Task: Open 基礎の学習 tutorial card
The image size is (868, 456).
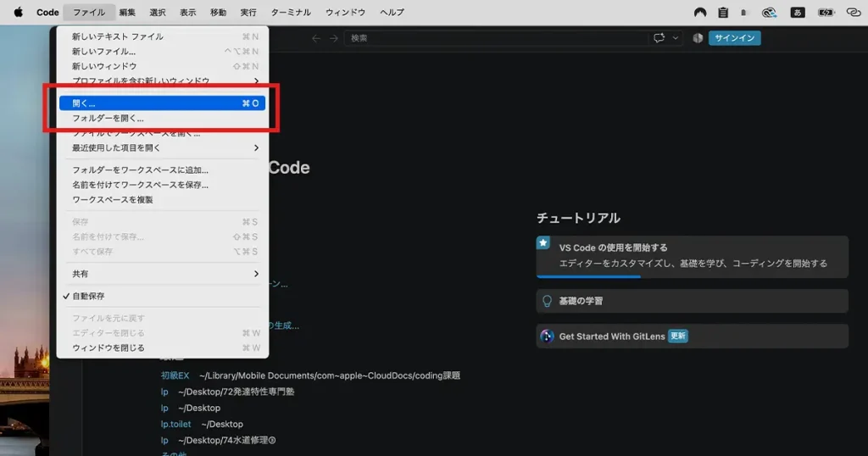Action: tap(692, 301)
